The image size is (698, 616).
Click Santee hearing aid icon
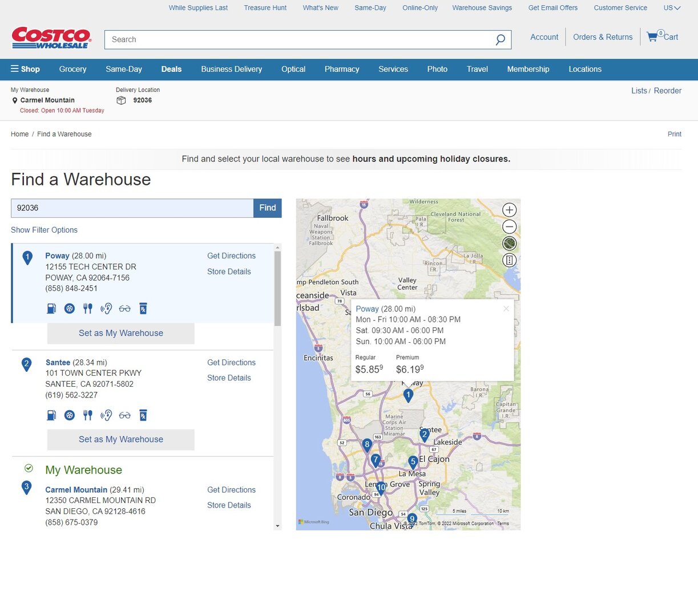[x=106, y=415]
